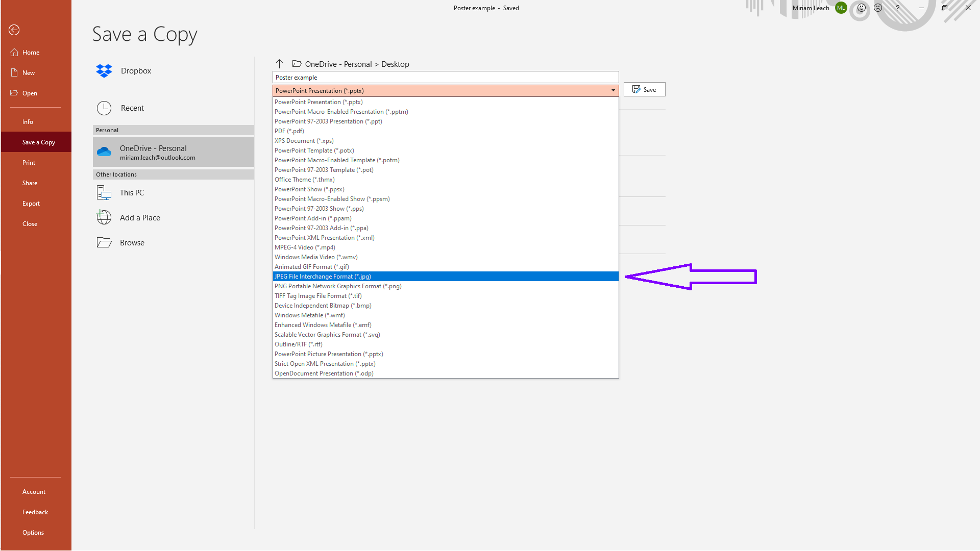Click the file name field Poster example
Image resolution: width=980 pixels, height=551 pixels.
tap(446, 78)
